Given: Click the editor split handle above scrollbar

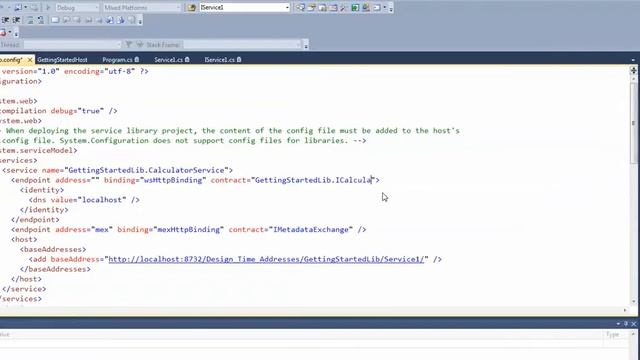Looking at the screenshot, I should [633, 70].
